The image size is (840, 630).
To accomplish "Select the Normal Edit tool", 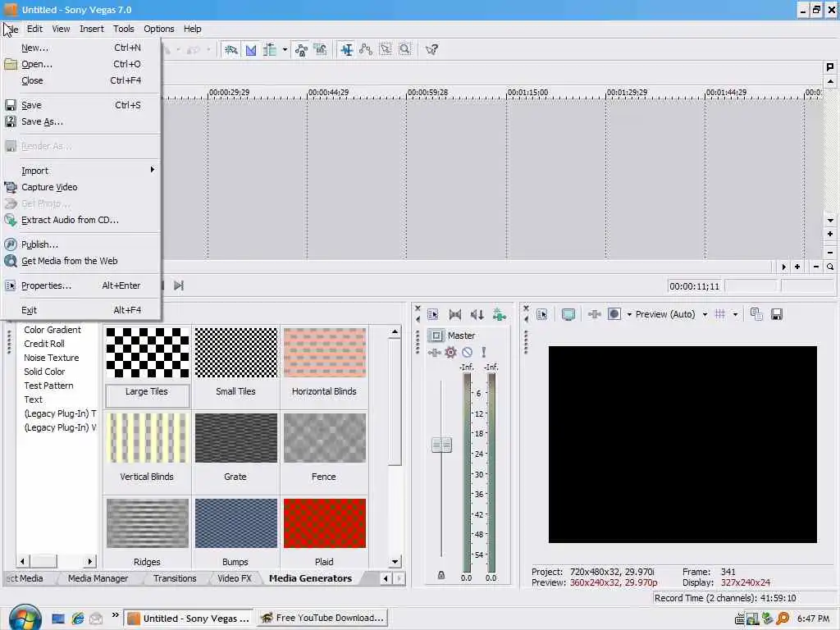I will (347, 50).
